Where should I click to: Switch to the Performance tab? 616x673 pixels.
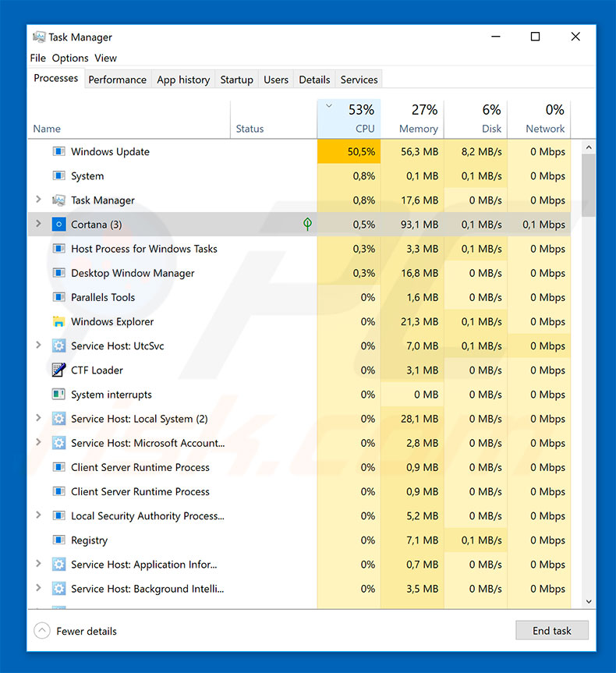(x=117, y=80)
